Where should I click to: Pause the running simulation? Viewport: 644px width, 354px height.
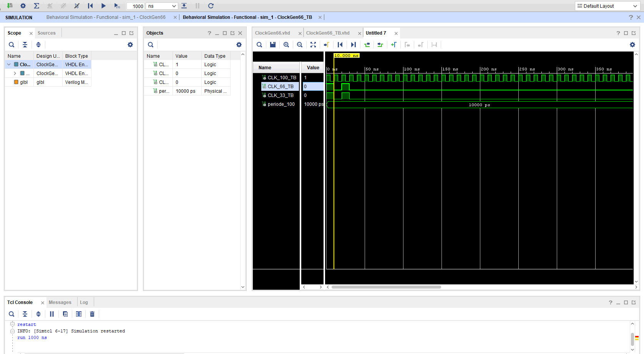197,6
